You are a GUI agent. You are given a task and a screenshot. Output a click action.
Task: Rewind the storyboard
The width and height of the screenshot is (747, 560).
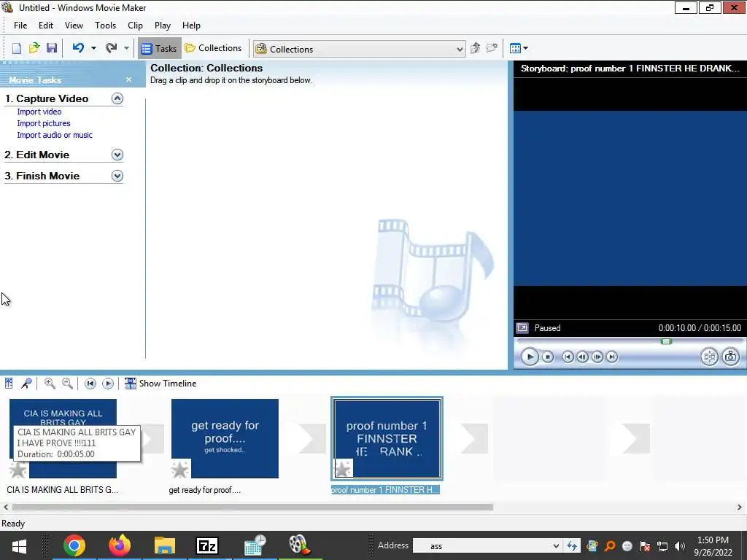click(90, 384)
